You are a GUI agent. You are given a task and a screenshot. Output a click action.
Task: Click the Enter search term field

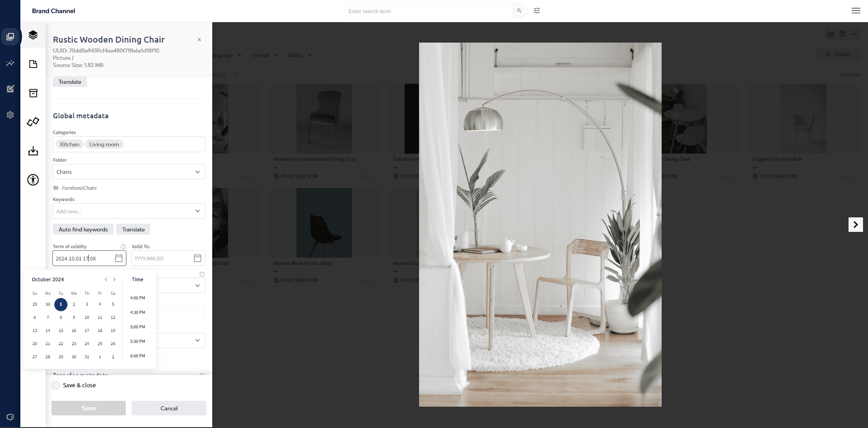click(429, 11)
